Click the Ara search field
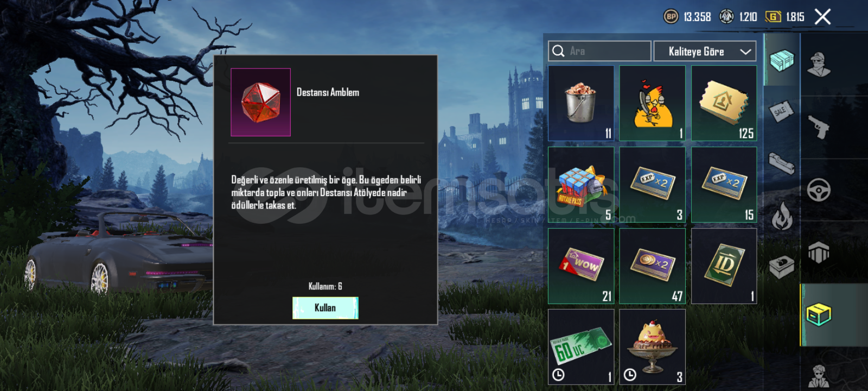The image size is (868, 391). 599,51
